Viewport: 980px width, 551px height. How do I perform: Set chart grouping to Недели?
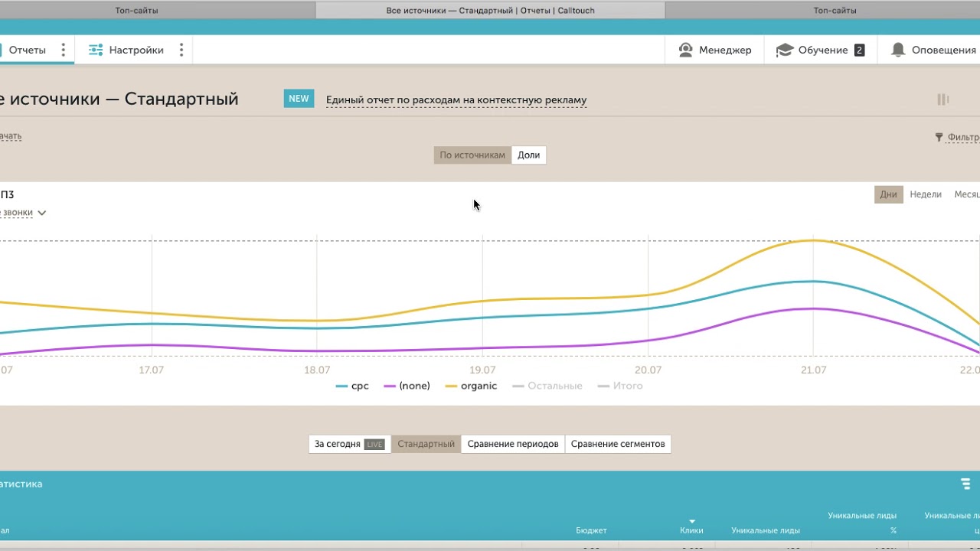pos(926,194)
